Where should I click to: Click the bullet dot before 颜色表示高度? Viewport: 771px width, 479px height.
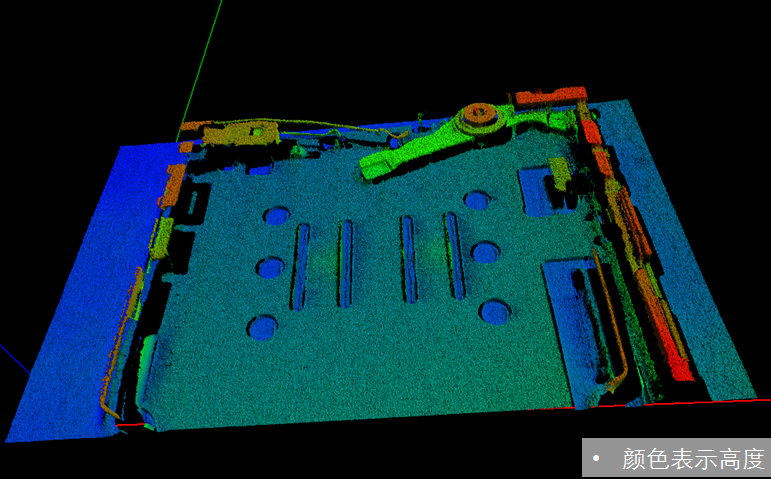pyautogui.click(x=596, y=459)
